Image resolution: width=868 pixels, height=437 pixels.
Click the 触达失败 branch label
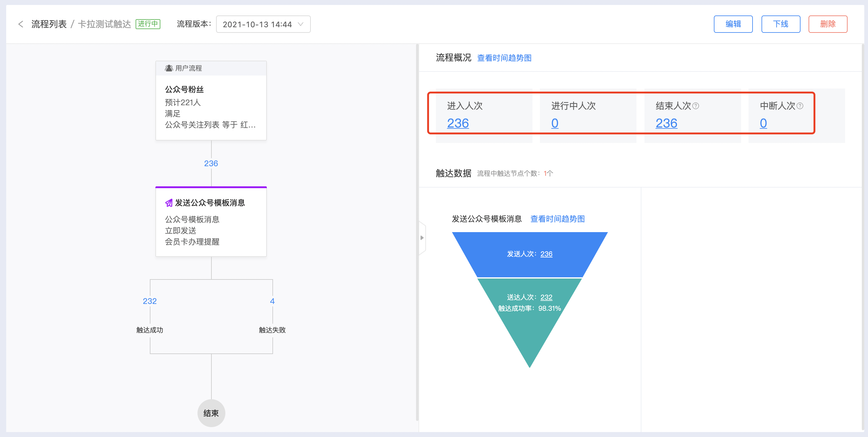tap(272, 330)
